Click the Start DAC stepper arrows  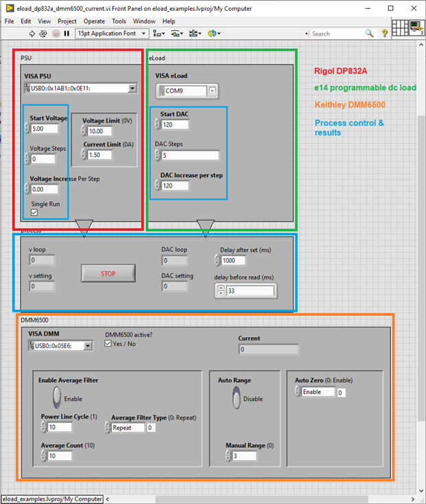point(157,125)
